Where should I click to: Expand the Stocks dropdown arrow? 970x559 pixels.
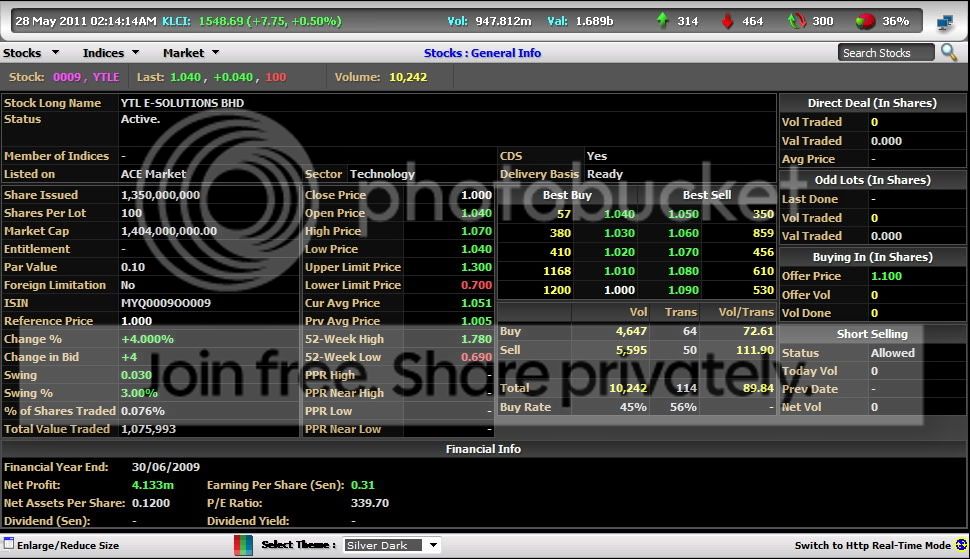coord(55,53)
